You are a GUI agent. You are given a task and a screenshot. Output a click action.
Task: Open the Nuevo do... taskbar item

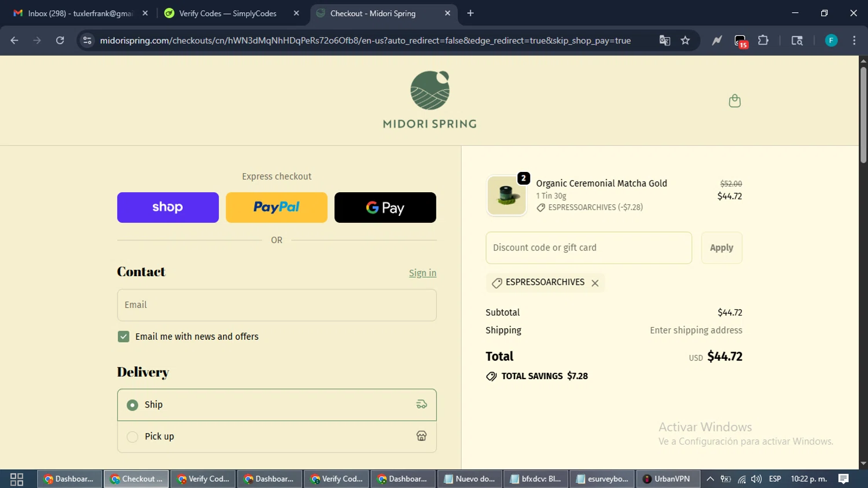click(x=470, y=479)
